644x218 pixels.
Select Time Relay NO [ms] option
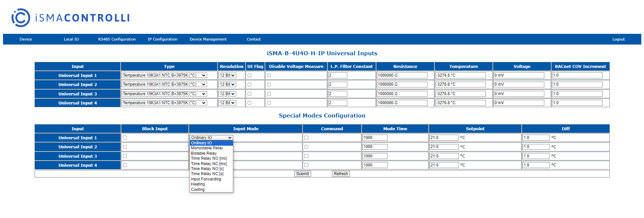[209, 158]
